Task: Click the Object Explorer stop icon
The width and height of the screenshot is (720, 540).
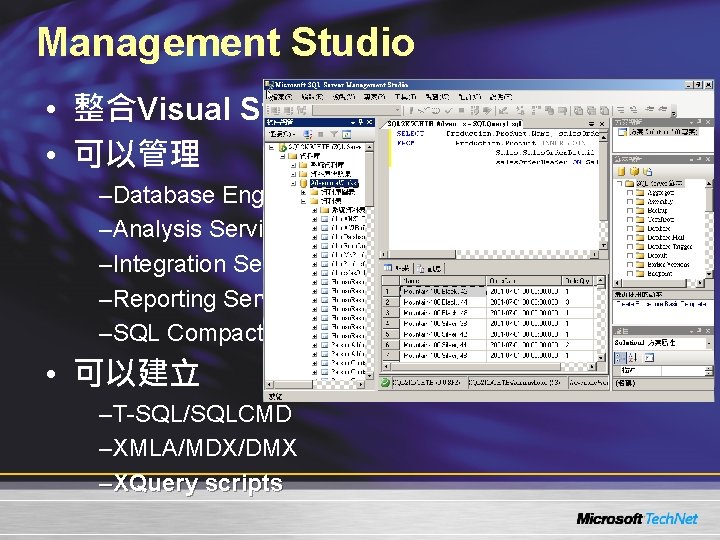Action: pos(321,134)
